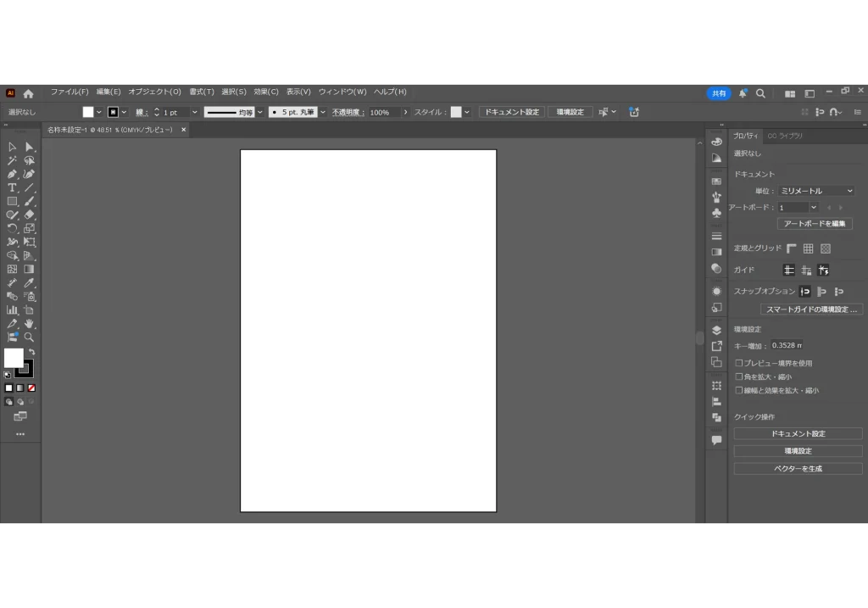Open the オブジェクト(O) menu
Viewport: 868px width, 608px height.
pyautogui.click(x=154, y=92)
